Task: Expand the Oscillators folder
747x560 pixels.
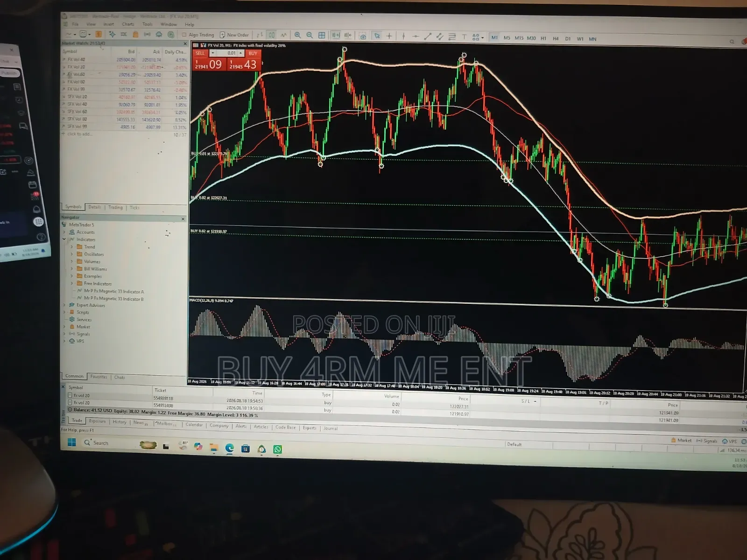Action: tap(72, 254)
